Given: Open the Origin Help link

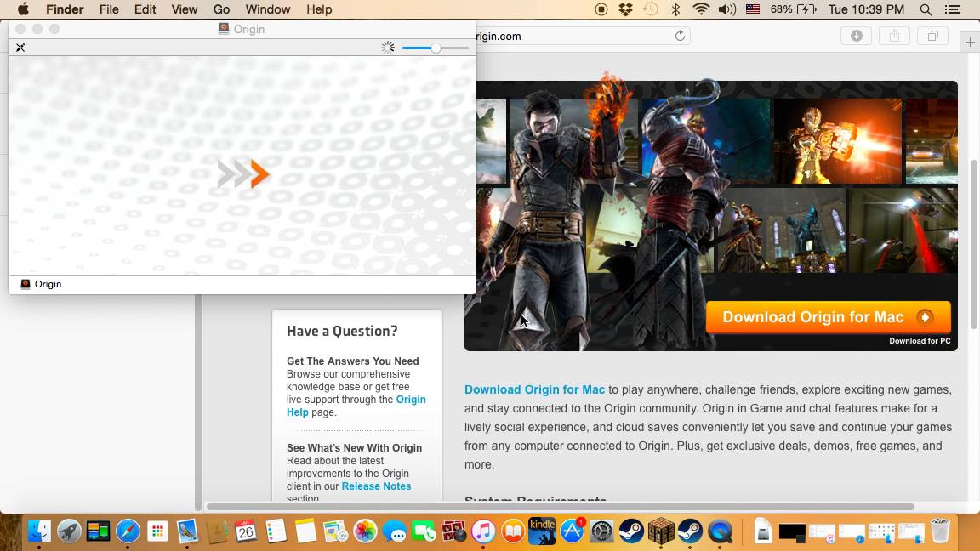Looking at the screenshot, I should (x=356, y=406).
